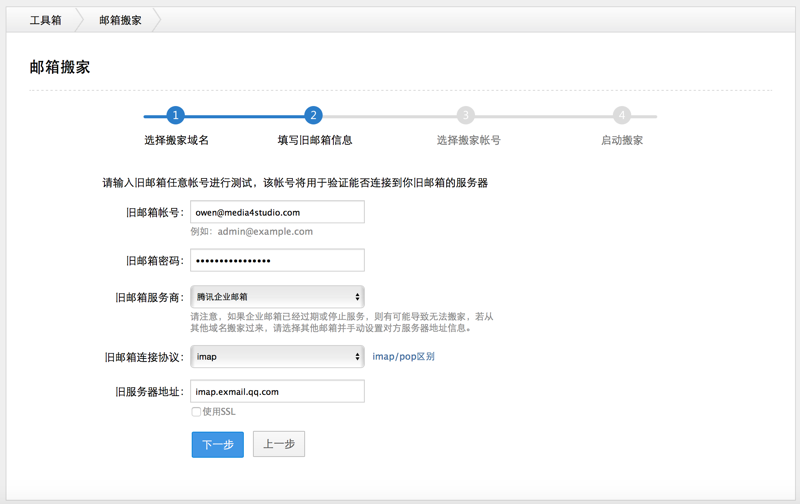Click the 旧服务器地址 input field

[277, 392]
